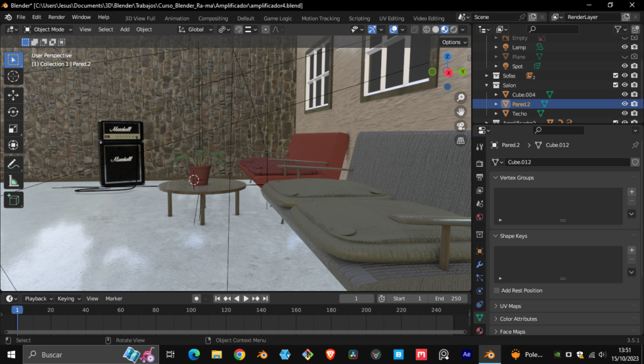Image resolution: width=644 pixels, height=364 pixels.
Task: Open the View Layer properties tab
Action: pyautogui.click(x=479, y=190)
